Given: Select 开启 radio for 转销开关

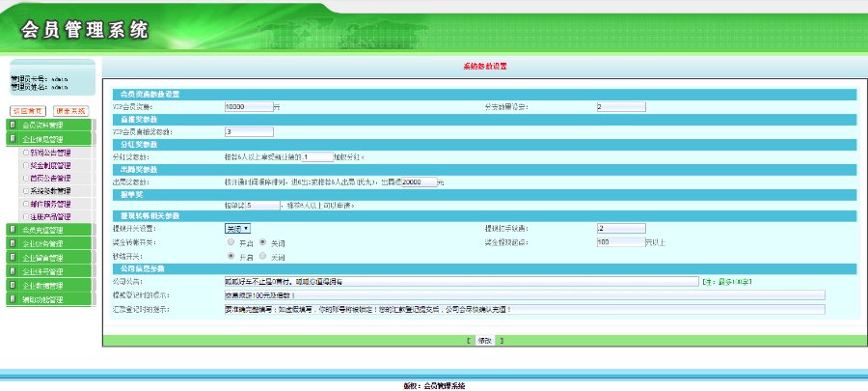Looking at the screenshot, I should click(230, 258).
